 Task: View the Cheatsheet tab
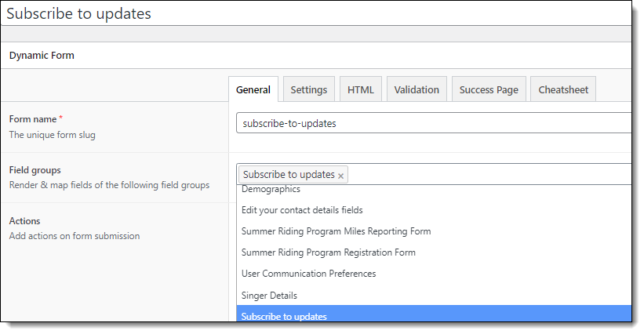(x=563, y=89)
